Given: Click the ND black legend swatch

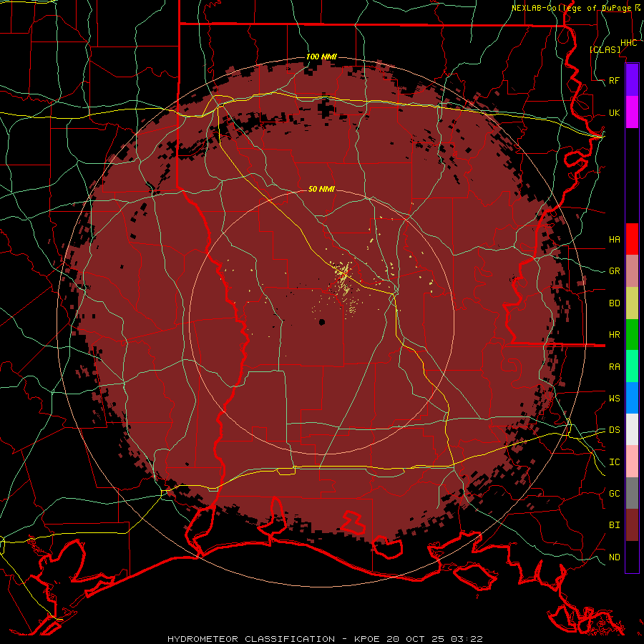Looking at the screenshot, I should [632, 557].
